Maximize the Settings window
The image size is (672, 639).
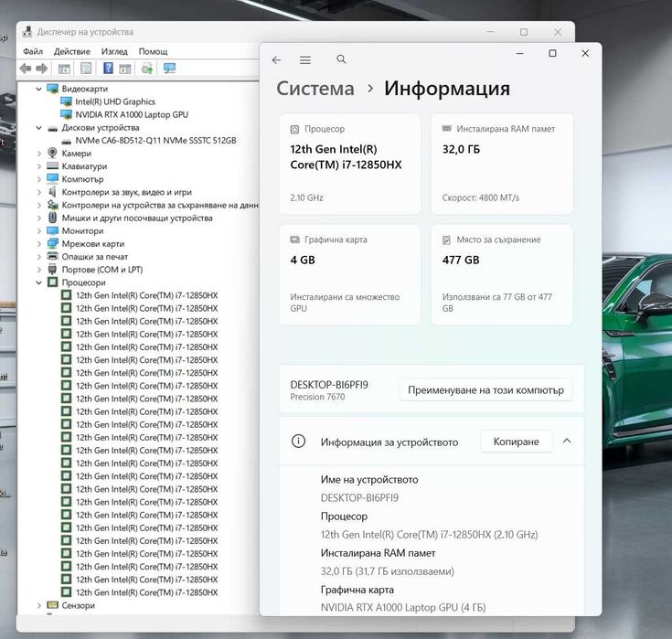(x=552, y=53)
